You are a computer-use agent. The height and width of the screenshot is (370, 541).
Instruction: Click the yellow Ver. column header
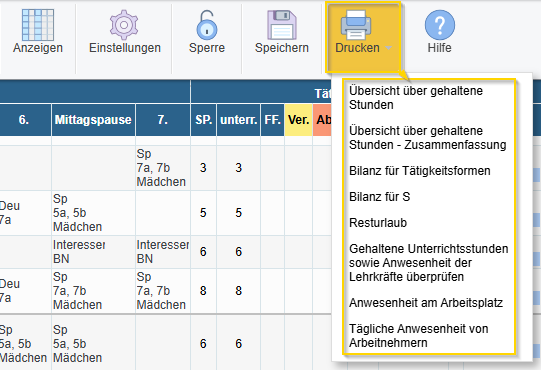[x=298, y=120]
